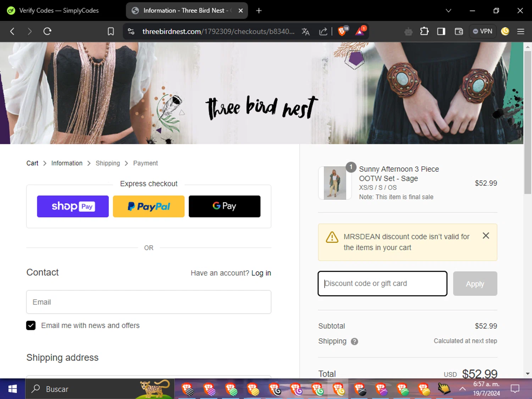Open Brave Rewards triangle icon
532x399 pixels.
[x=360, y=31]
